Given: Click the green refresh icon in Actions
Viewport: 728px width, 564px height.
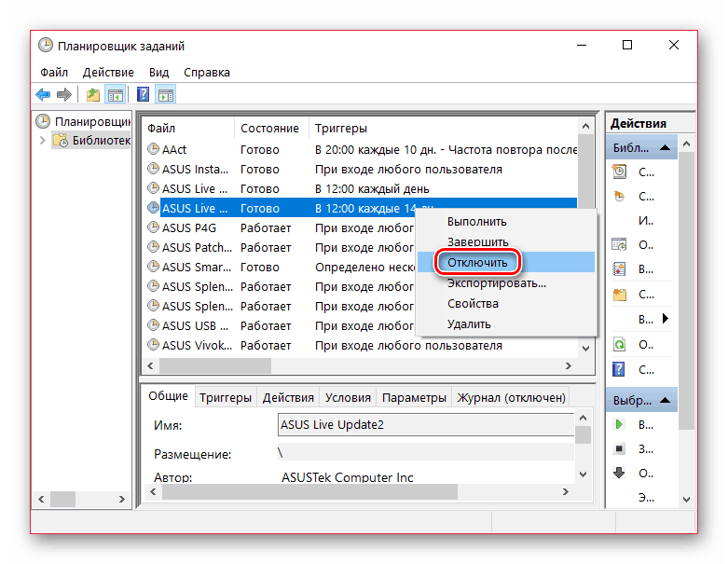Looking at the screenshot, I should (619, 344).
